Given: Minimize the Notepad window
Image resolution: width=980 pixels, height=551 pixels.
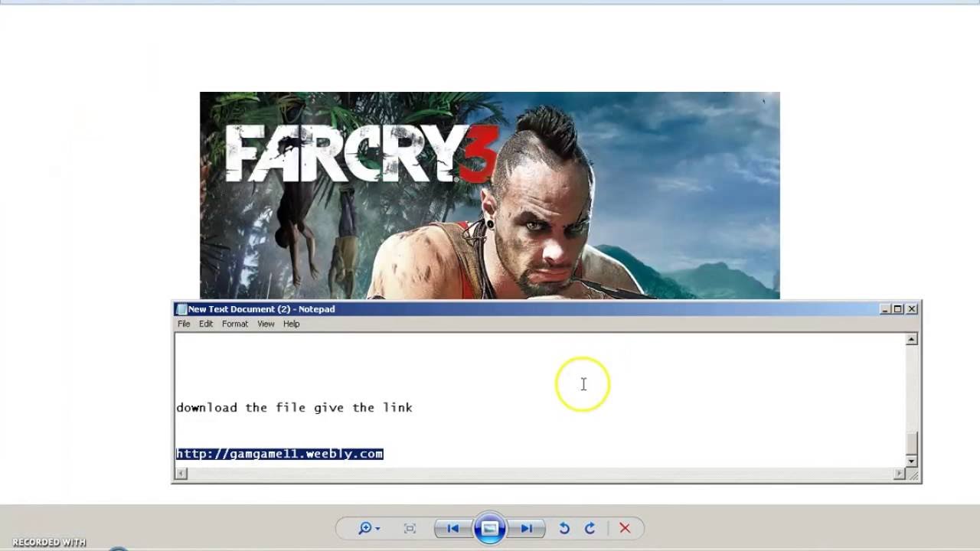Looking at the screenshot, I should point(885,309).
